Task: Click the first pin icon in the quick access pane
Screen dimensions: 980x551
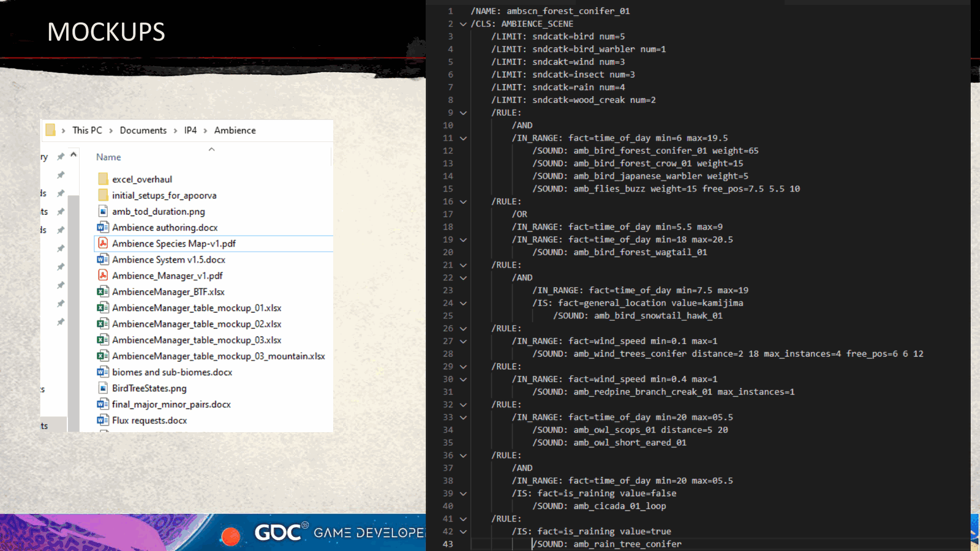Action: [61, 157]
